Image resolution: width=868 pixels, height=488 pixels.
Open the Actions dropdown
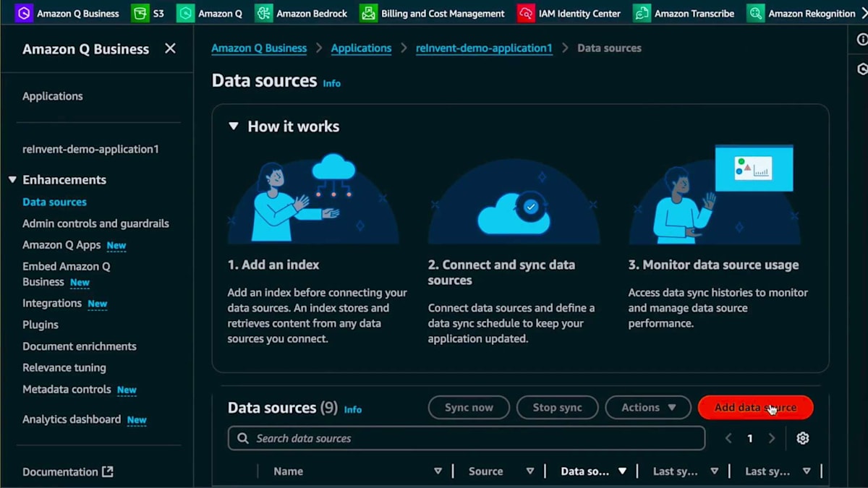coord(648,408)
